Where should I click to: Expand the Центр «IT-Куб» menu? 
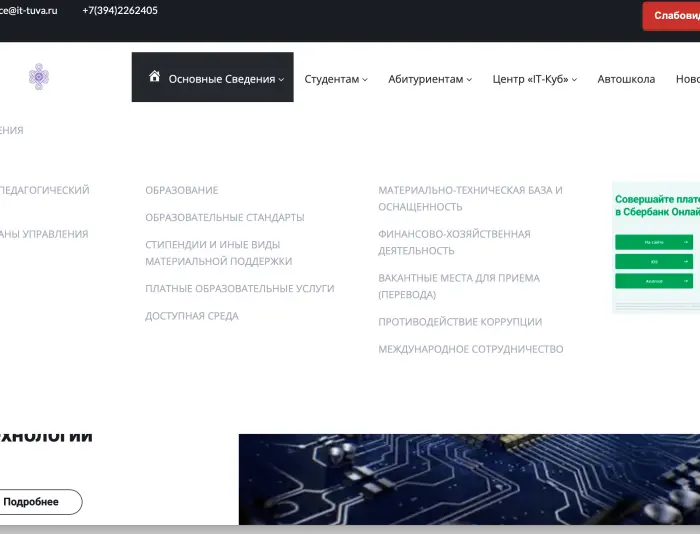tap(534, 79)
